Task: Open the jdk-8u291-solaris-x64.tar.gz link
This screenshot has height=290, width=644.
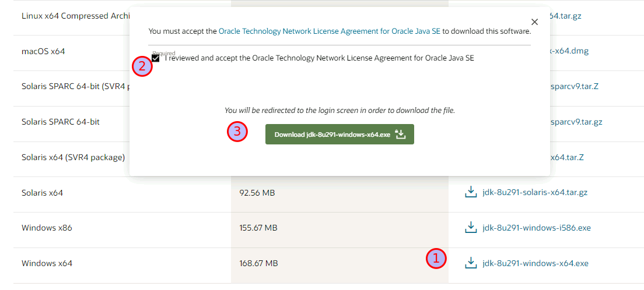Action: [x=535, y=192]
